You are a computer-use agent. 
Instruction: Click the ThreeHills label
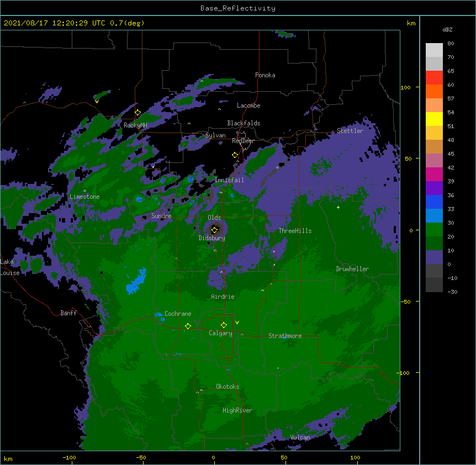click(x=295, y=231)
